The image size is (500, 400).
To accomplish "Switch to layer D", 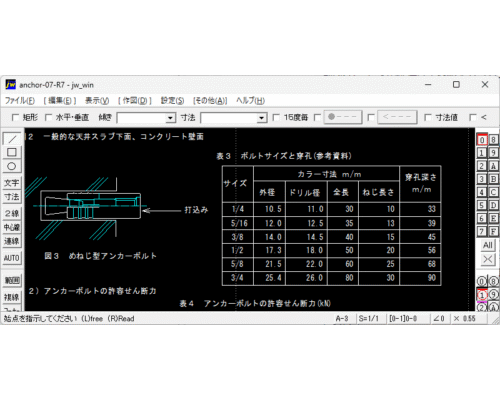I will 493,205.
